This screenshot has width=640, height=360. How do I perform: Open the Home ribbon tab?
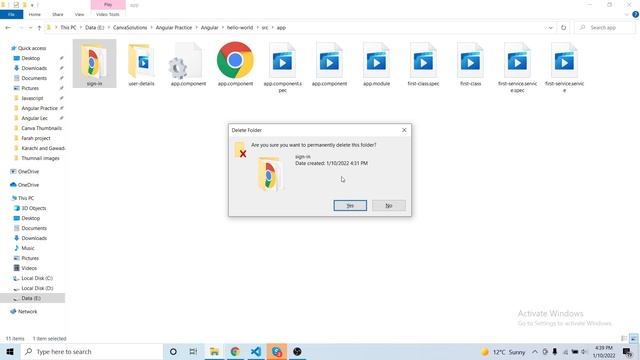point(35,14)
